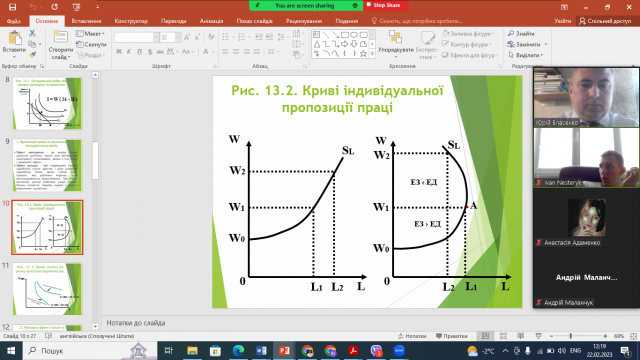Click the bullets list icon

[x=226, y=38]
